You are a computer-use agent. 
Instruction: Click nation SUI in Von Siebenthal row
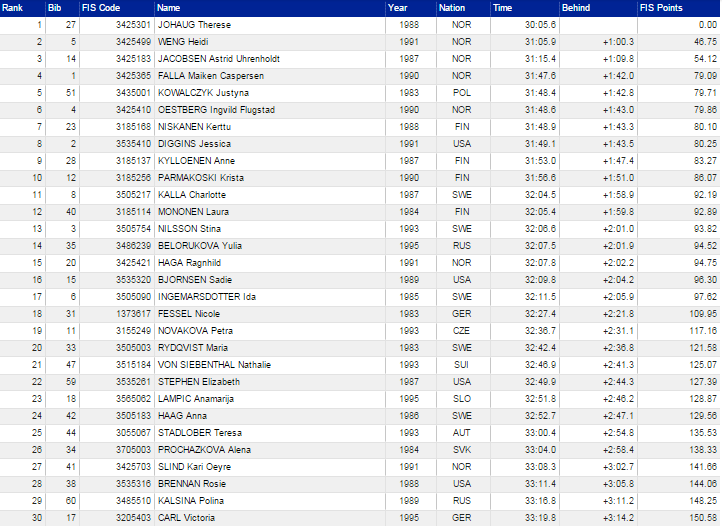tap(461, 366)
